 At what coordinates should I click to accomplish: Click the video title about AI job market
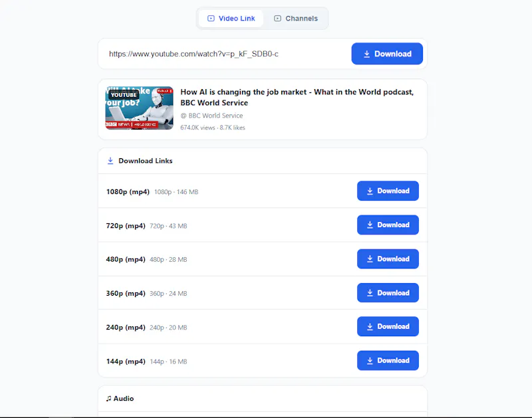point(297,97)
